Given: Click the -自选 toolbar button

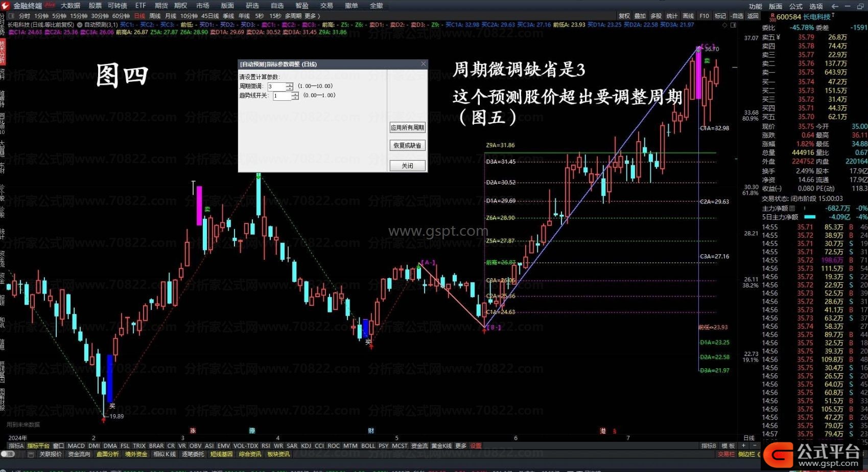Looking at the screenshot, I should click(737, 16).
